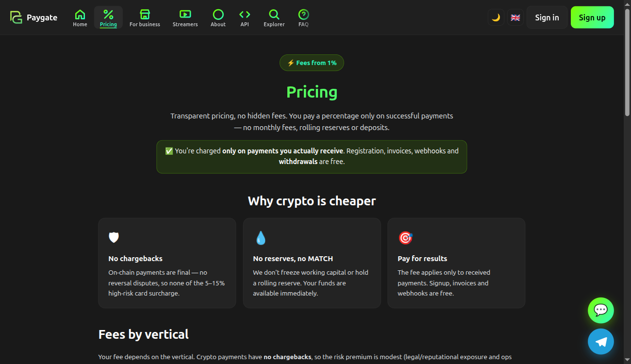Go to For business store icon
The height and width of the screenshot is (364, 631).
click(x=145, y=15)
